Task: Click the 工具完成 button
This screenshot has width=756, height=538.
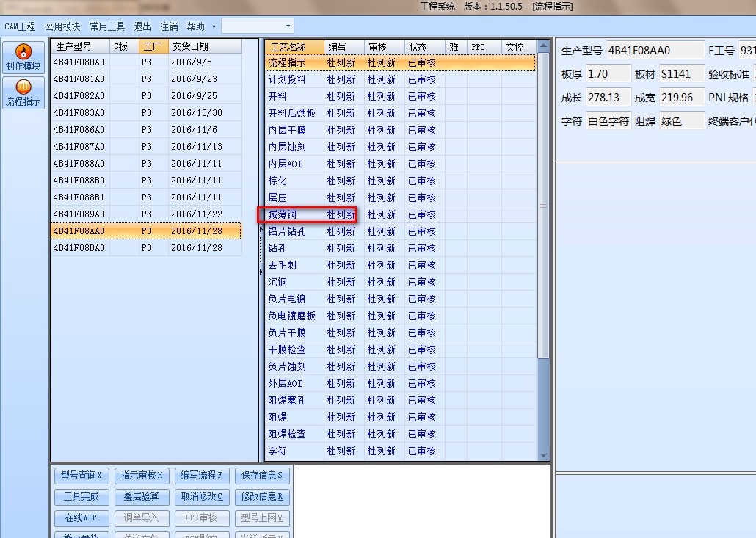Action: coord(81,497)
